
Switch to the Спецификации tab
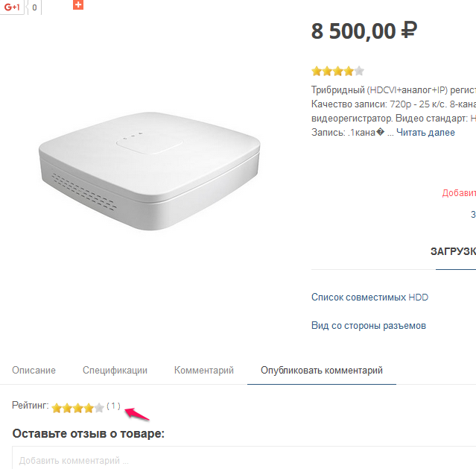[x=115, y=371]
